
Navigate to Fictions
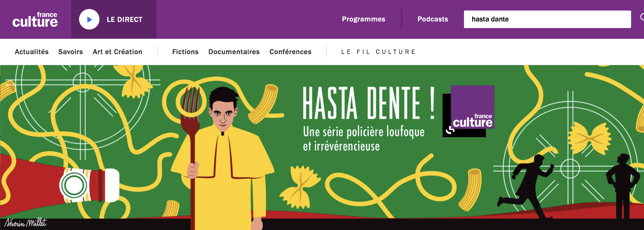click(x=185, y=52)
